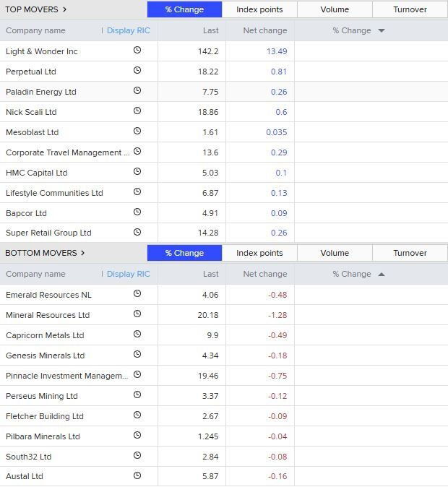Sort Top Movers by Net change header
The image size is (448, 487).
tap(265, 30)
